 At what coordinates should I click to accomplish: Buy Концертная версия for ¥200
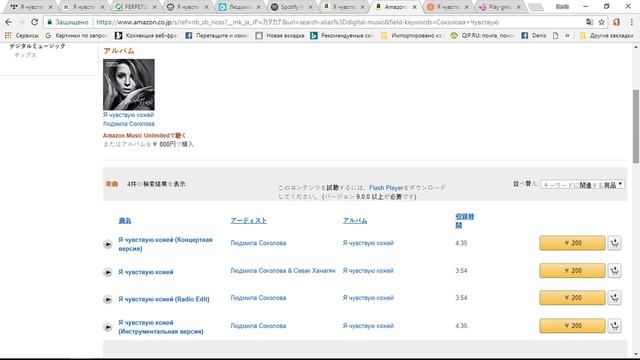[x=572, y=243]
